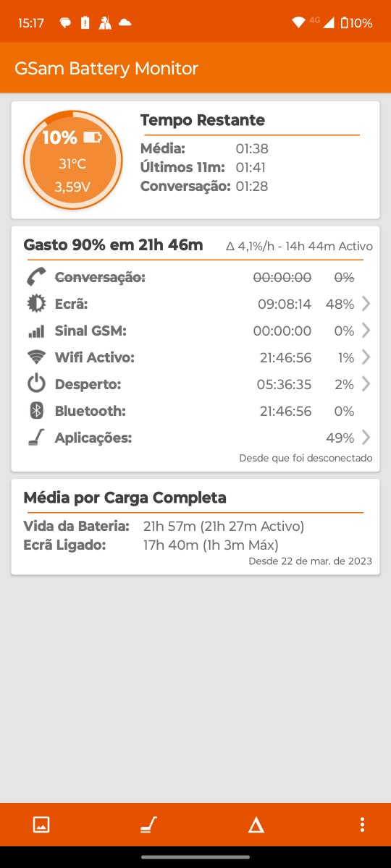Viewport: 391px width, 868px height.
Task: Tap the screen brightness icon beside Ecrã
Action: (36, 304)
